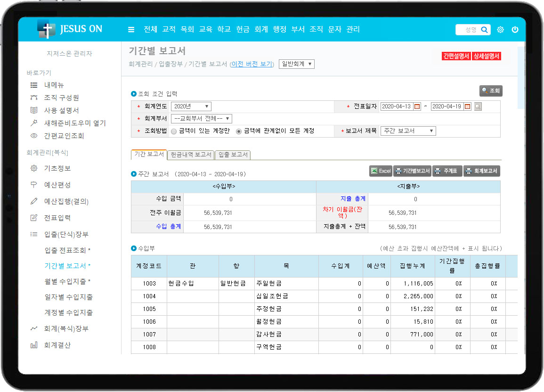The image size is (544, 392).
Task: Expand the 회계부서 department dropdown
Action: (x=201, y=119)
